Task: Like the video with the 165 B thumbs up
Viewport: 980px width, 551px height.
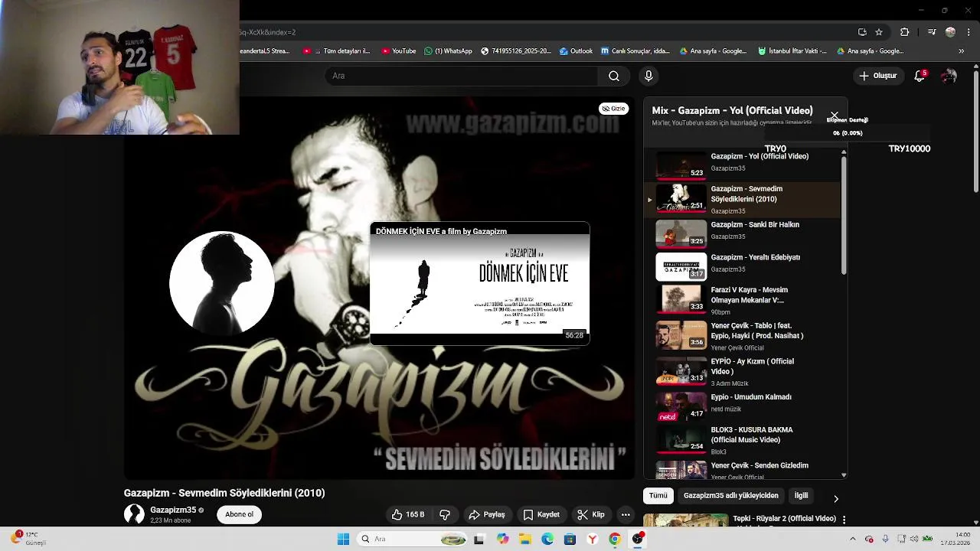Action: coord(408,515)
